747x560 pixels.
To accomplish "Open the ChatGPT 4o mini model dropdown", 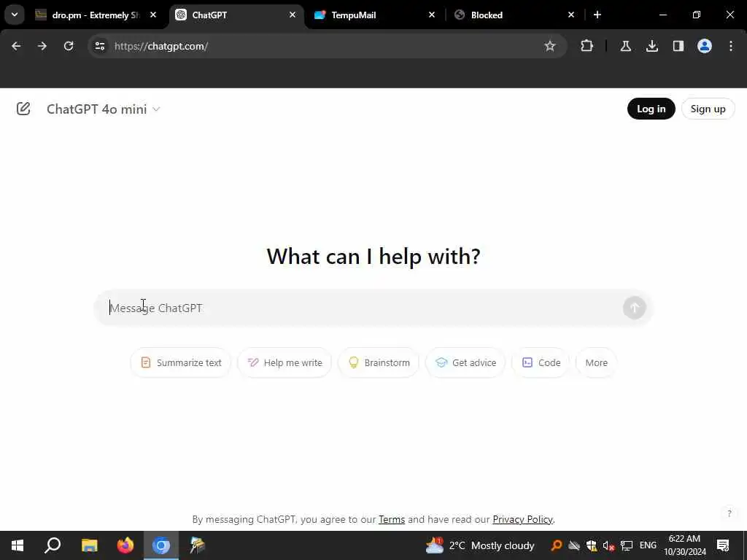I will click(104, 109).
